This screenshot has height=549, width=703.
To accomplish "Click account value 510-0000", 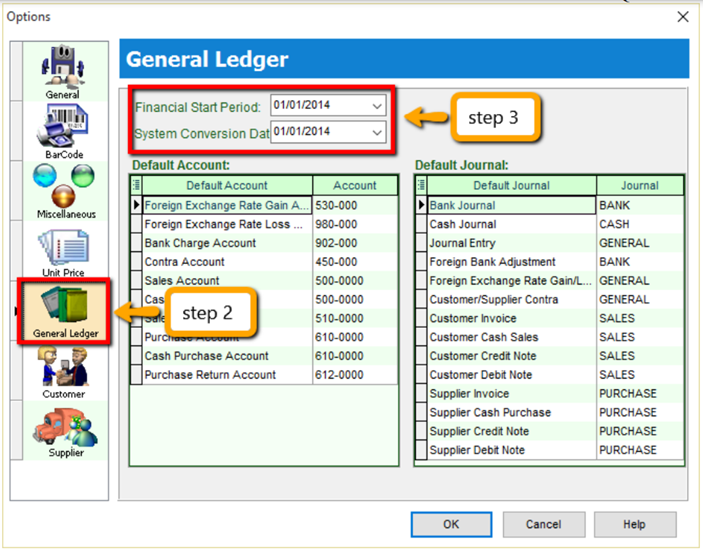I will [x=339, y=318].
